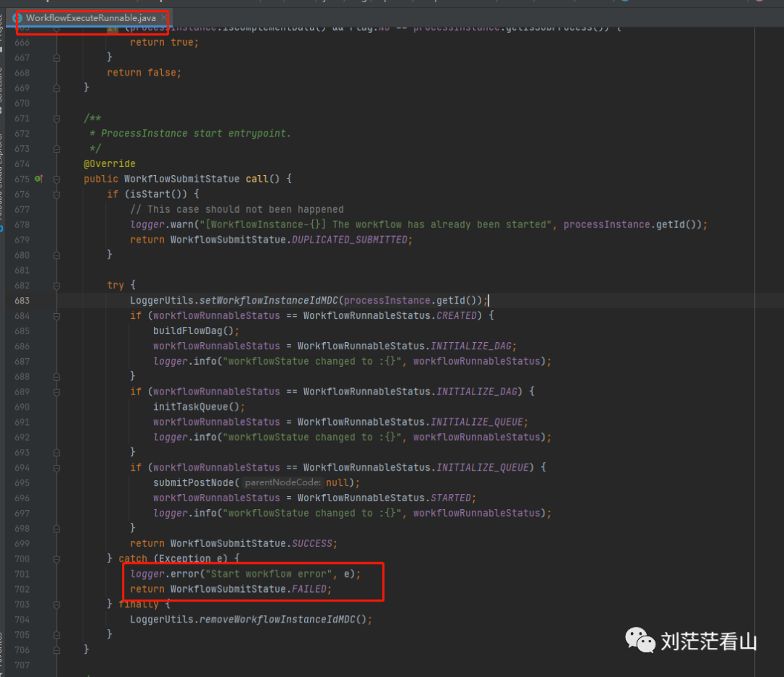Collapse the catch block at line 700

pos(57,559)
